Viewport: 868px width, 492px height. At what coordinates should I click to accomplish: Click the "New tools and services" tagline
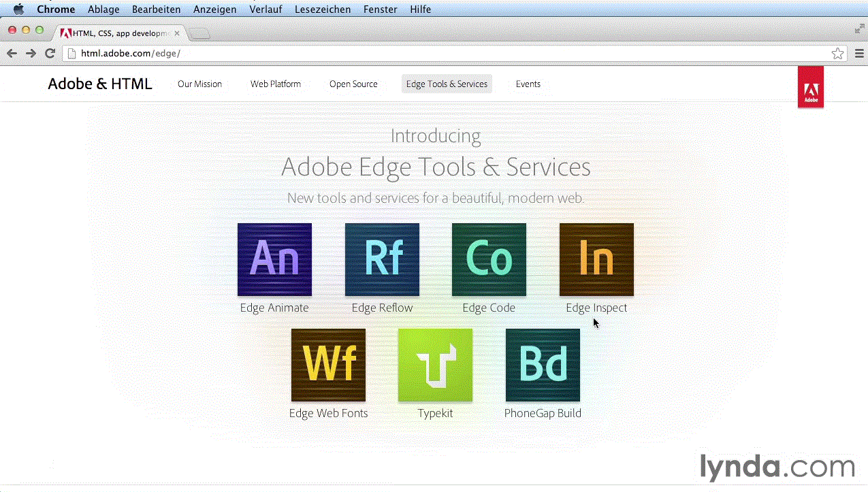tap(436, 198)
